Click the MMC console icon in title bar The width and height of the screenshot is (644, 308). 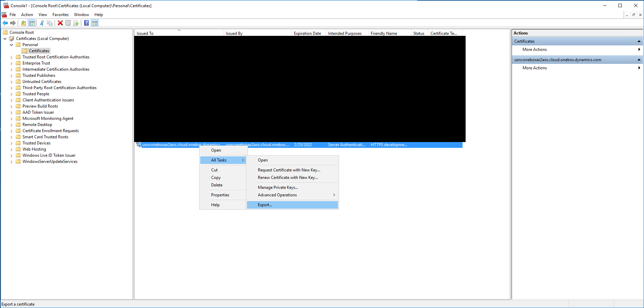point(6,5)
